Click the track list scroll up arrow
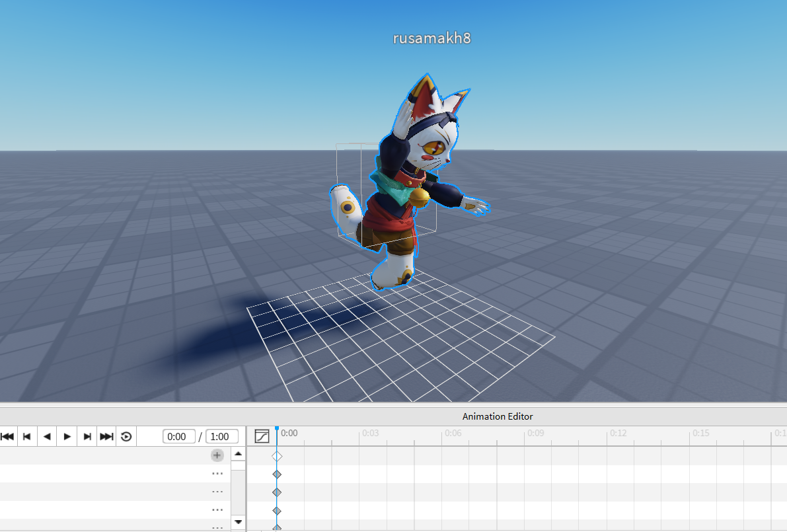Image resolution: width=787 pixels, height=532 pixels. pos(239,454)
